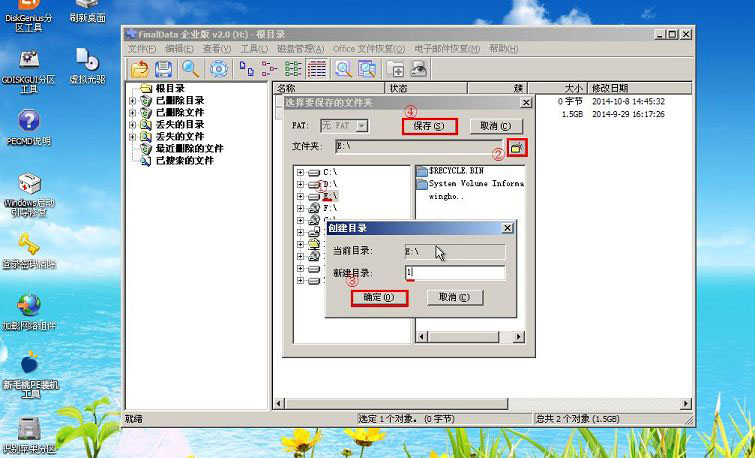The height and width of the screenshot is (458, 755).
Task: Confirm with 确定(O) in 创建目录 dialog
Action: click(x=379, y=298)
